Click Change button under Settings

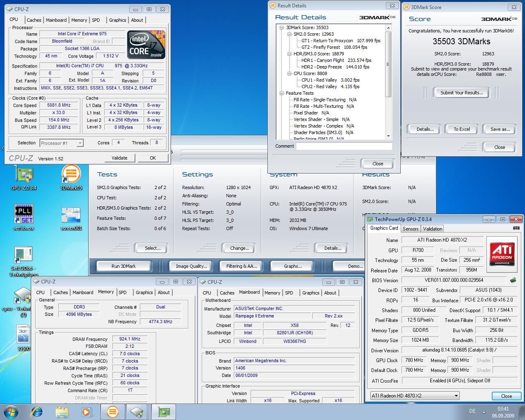pyautogui.click(x=240, y=248)
